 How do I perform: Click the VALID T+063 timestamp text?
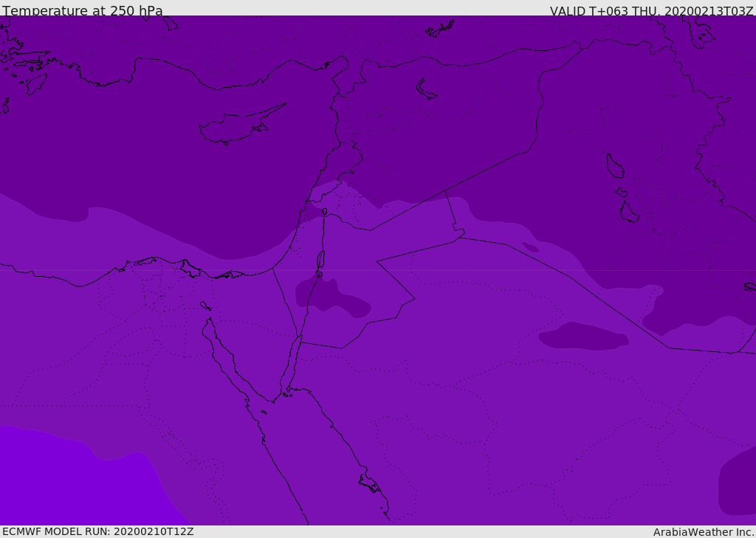651,11
